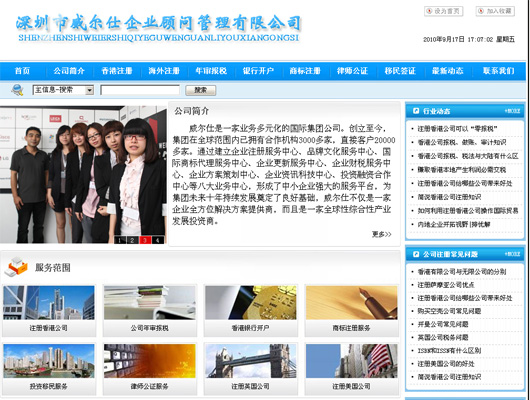Click the 行业动态 panel header icon
The width and height of the screenshot is (530, 400).
[416, 111]
